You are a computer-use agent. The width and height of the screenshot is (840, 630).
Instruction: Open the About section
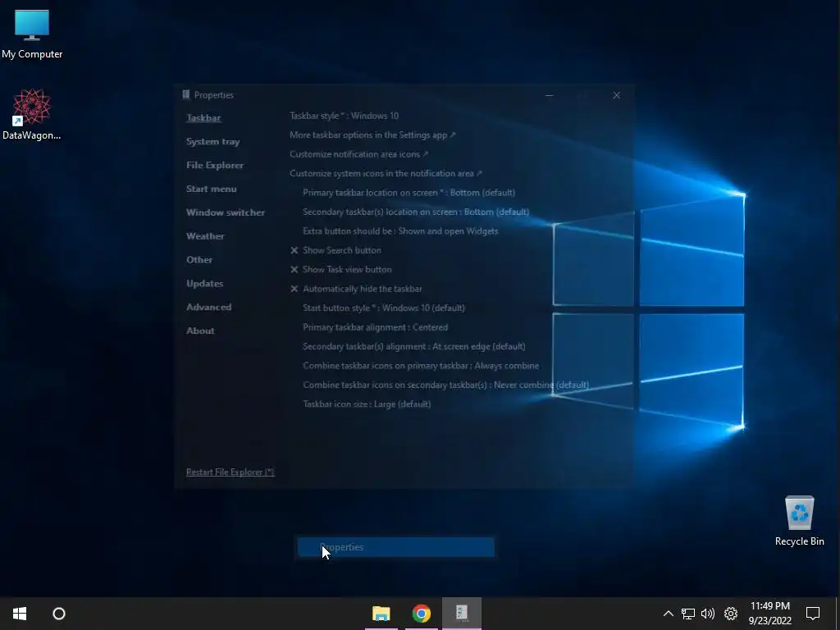pos(200,331)
